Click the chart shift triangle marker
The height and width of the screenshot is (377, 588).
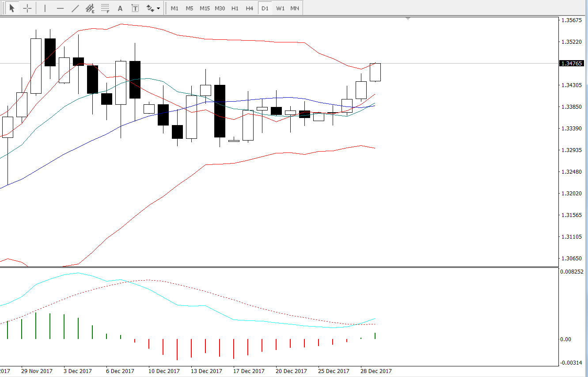pyautogui.click(x=408, y=18)
